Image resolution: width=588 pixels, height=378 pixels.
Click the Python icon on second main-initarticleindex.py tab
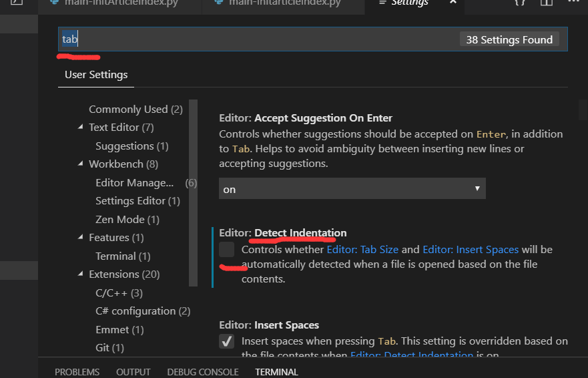click(x=219, y=2)
